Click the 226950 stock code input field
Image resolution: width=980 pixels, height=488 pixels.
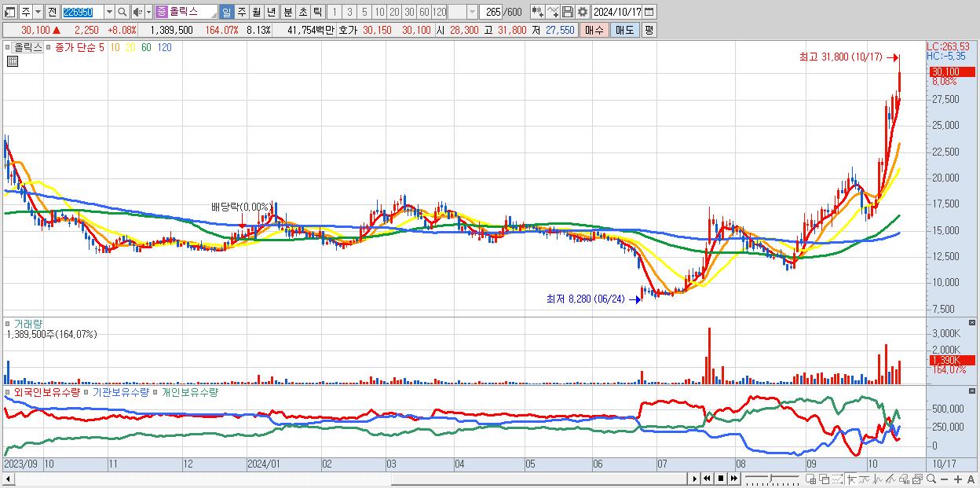[x=82, y=12]
